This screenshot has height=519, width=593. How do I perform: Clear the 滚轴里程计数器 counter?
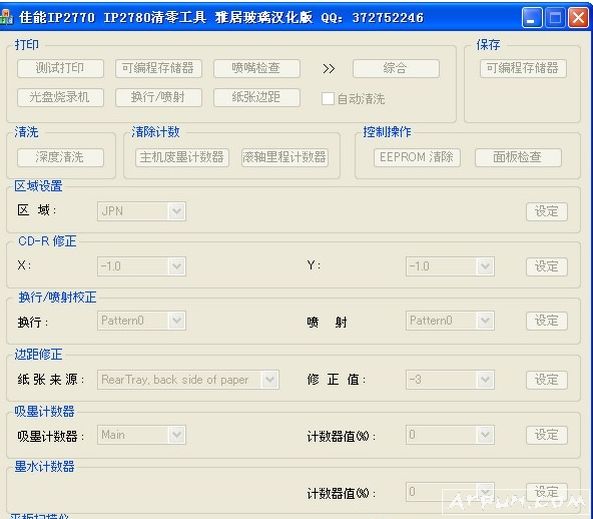click(x=284, y=157)
